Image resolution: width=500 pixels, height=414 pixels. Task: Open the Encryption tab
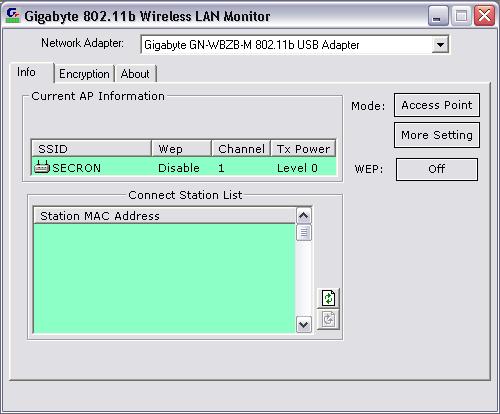click(x=84, y=74)
